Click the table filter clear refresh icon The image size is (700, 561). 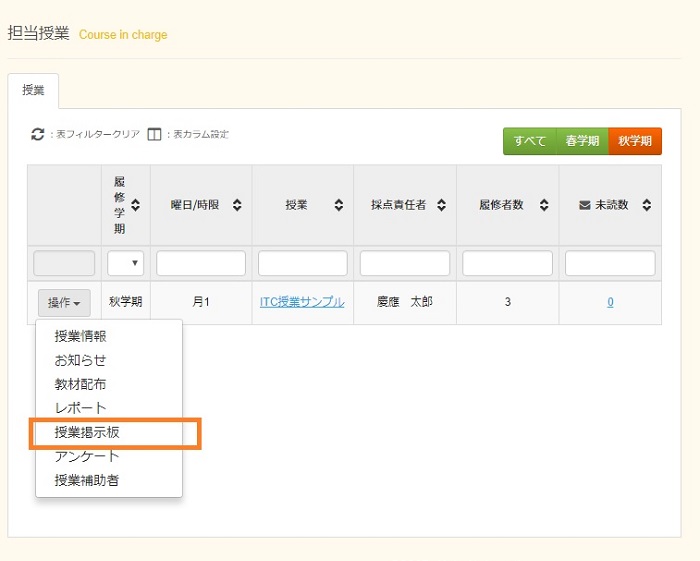click(38, 134)
